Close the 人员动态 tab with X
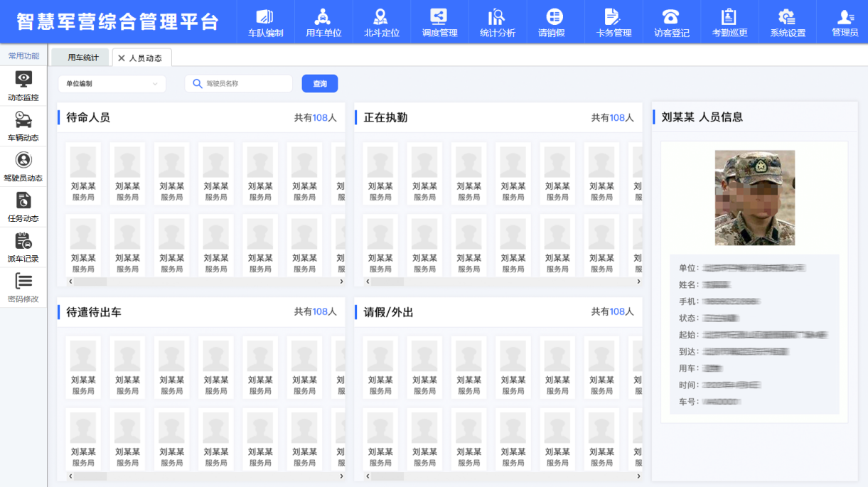This screenshot has width=868, height=487. click(122, 58)
